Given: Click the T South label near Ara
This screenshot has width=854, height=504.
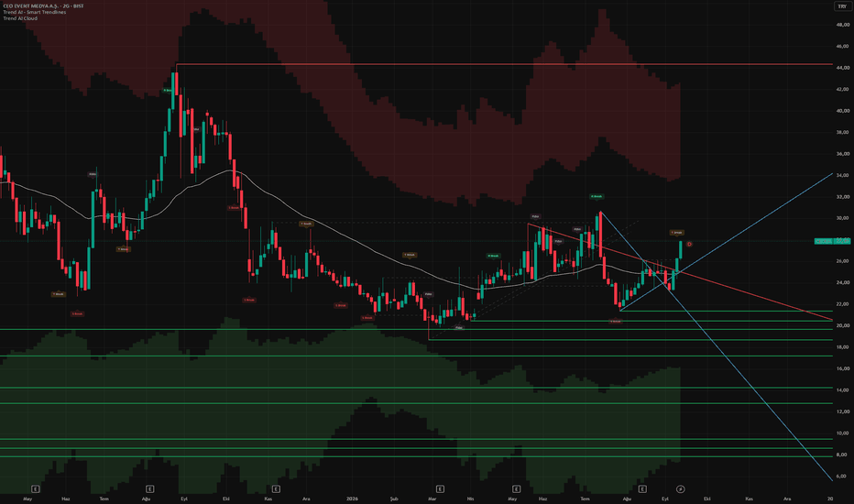Looking at the screenshot, I should pos(306,224).
